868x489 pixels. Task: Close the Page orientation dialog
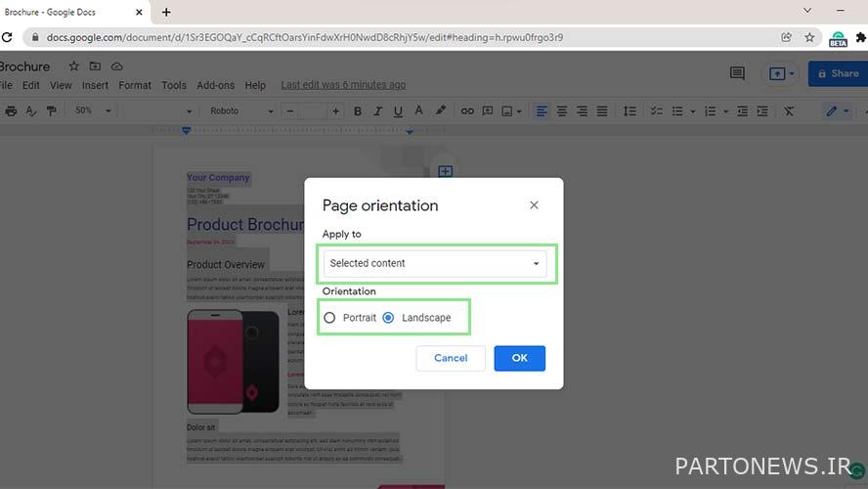pyautogui.click(x=534, y=205)
